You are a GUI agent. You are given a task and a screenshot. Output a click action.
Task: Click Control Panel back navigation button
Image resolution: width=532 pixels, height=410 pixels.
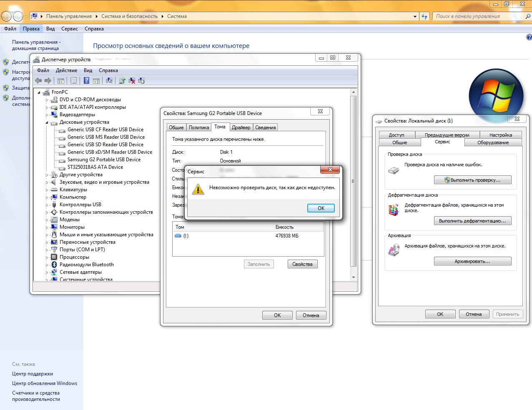7,16
